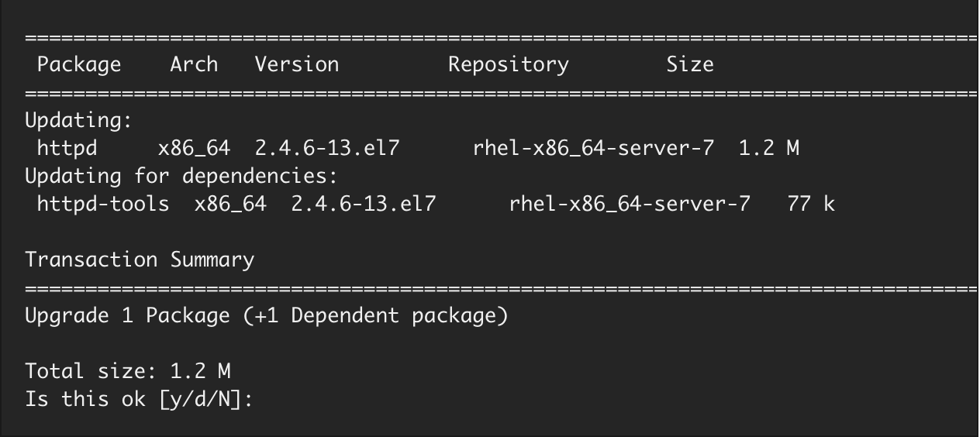Screen dimensions: 980x437
Task: Click the 'Updating:' section label
Action: tap(79, 121)
